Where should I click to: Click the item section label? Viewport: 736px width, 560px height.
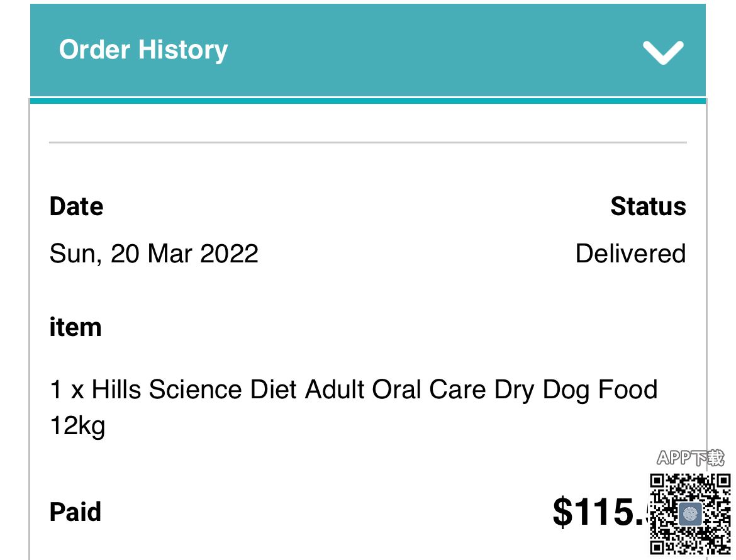tap(75, 327)
